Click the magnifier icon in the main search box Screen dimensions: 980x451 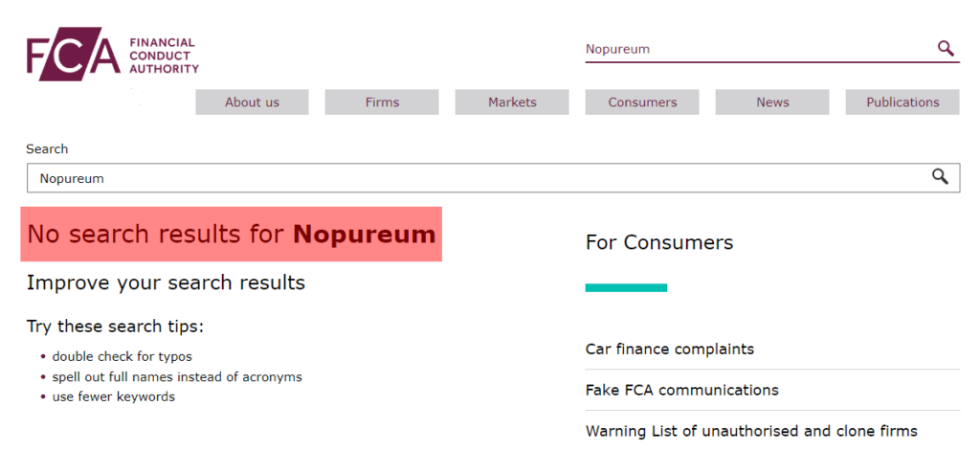pyautogui.click(x=940, y=176)
